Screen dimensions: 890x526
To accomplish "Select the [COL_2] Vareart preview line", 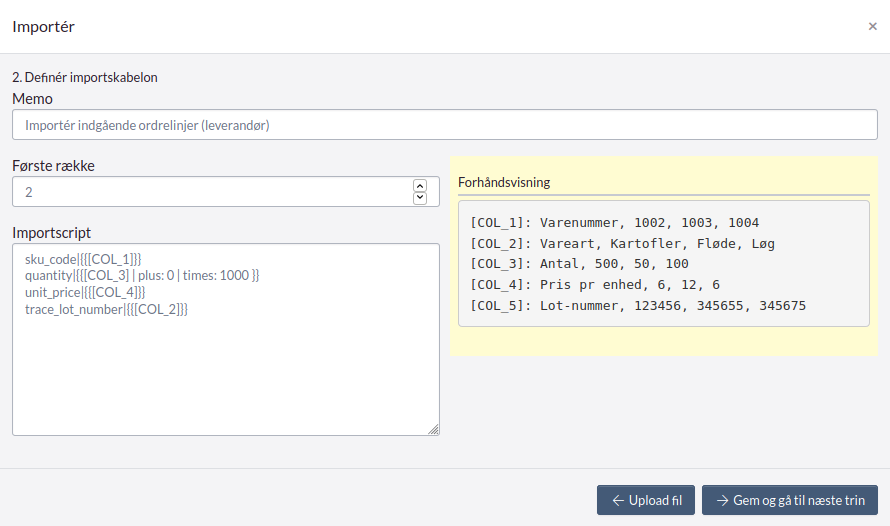I will click(622, 243).
